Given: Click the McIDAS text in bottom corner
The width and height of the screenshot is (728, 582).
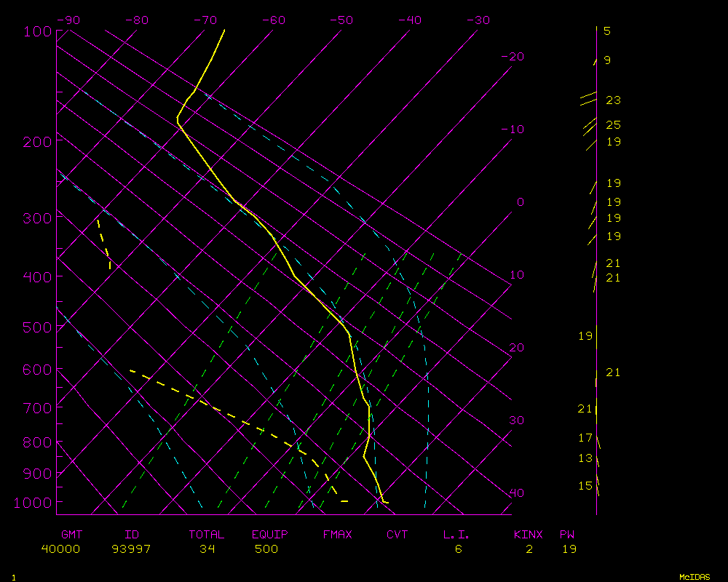Looking at the screenshot, I should [695, 577].
